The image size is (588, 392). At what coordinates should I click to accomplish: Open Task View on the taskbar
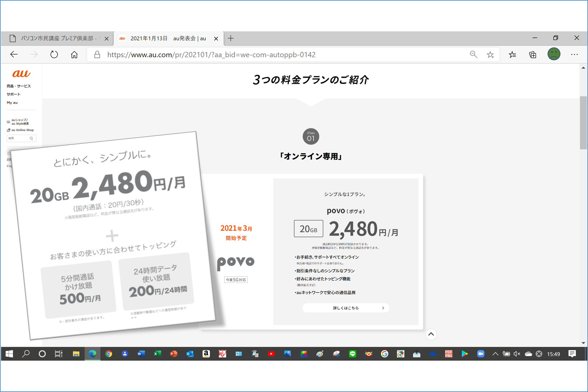(x=59, y=354)
